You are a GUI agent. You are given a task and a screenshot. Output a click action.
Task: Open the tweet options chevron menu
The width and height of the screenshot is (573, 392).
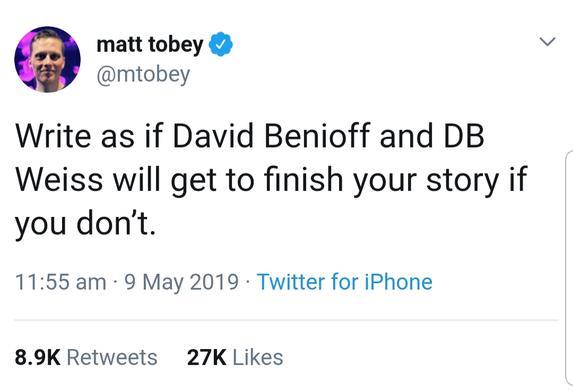[x=548, y=41]
